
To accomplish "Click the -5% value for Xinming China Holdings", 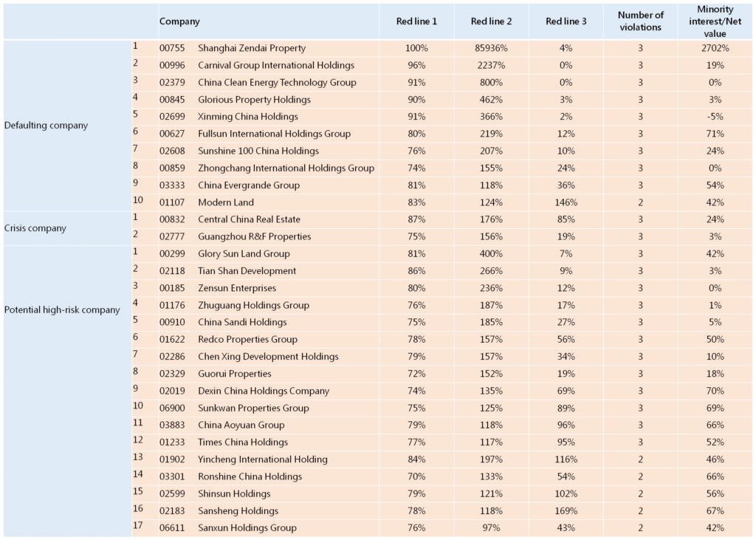I will pyautogui.click(x=714, y=116).
